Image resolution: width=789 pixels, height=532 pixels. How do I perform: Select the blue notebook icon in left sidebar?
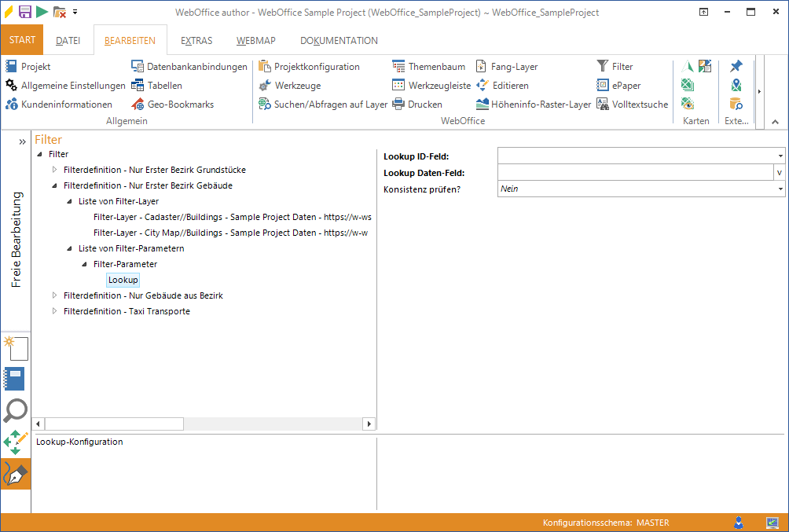pyautogui.click(x=15, y=379)
